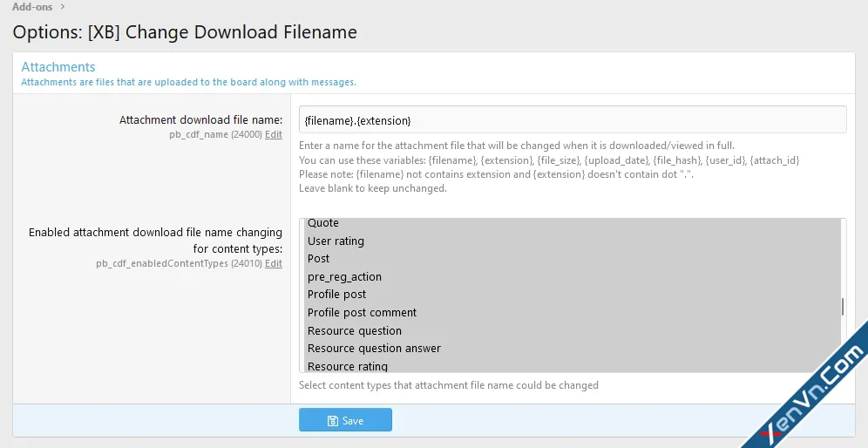Select Quote in content types list
Viewport: 868px width, 448px height.
[571, 223]
